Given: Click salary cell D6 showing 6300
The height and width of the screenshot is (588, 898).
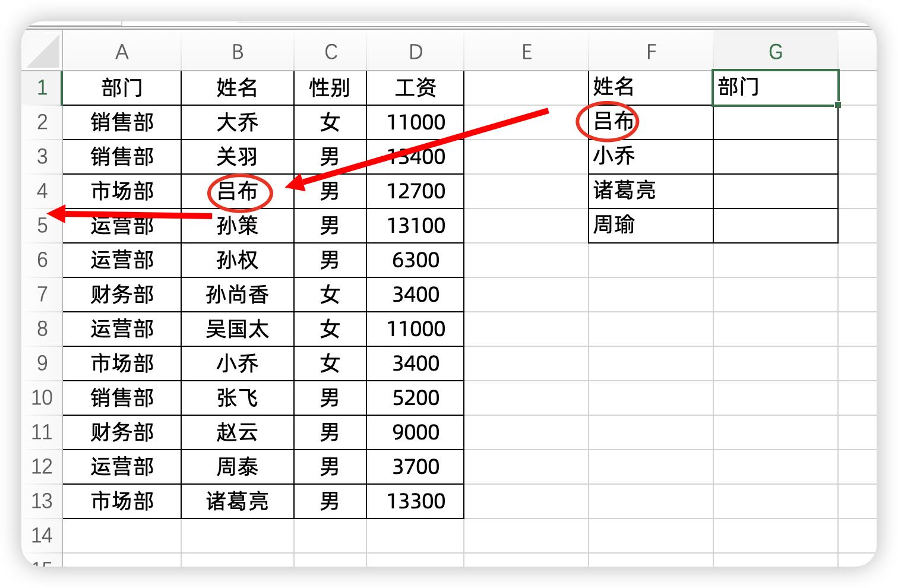Looking at the screenshot, I should pyautogui.click(x=415, y=260).
